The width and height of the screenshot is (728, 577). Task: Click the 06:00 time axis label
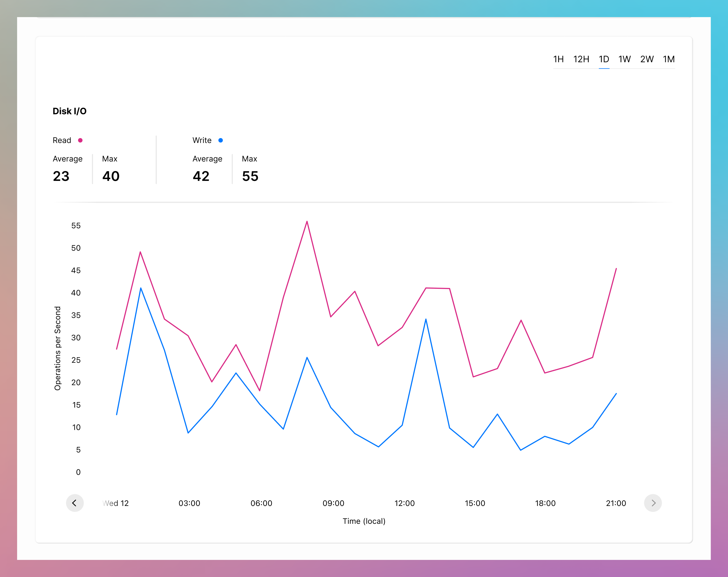(x=261, y=503)
